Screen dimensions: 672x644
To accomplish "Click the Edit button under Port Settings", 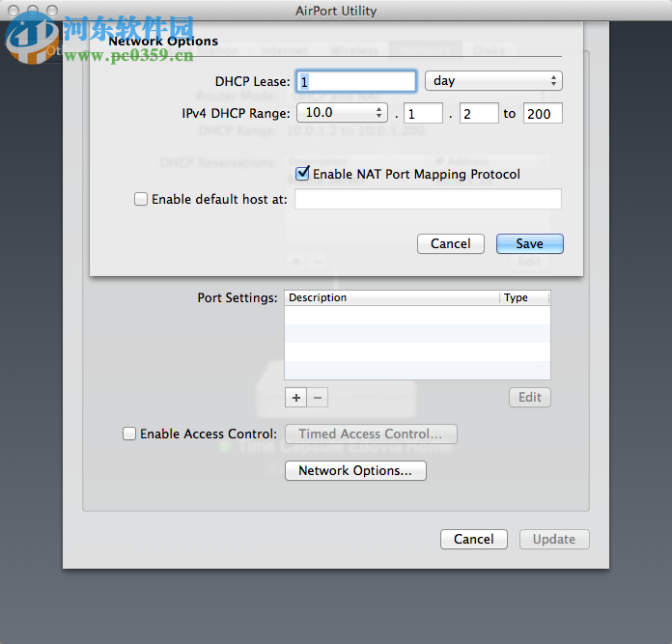I will pyautogui.click(x=530, y=397).
